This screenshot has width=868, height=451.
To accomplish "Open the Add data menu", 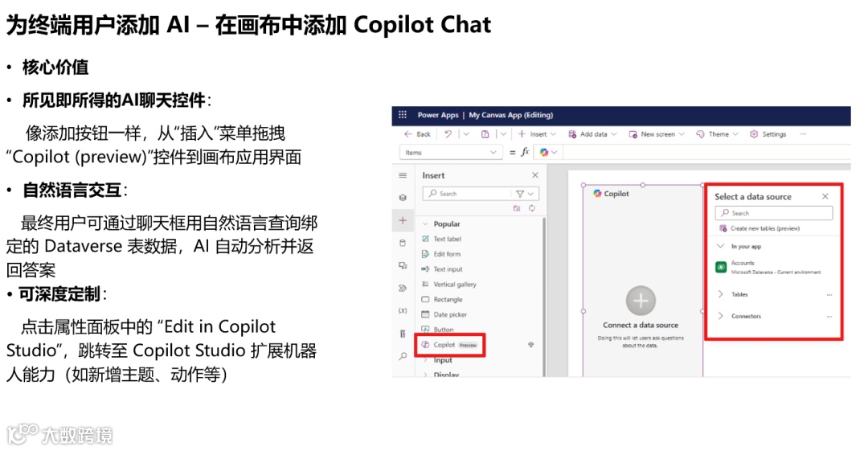I will point(592,134).
